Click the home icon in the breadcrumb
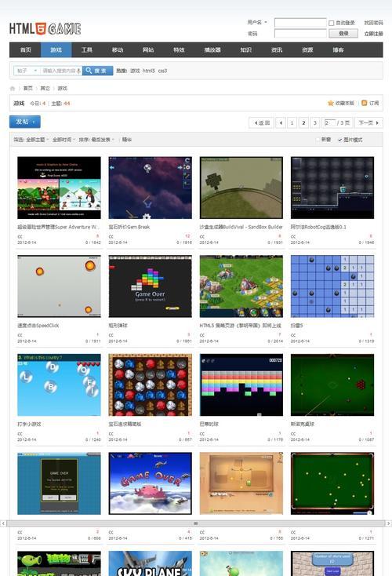Image resolution: width=392 pixels, height=576 pixels. [13, 89]
